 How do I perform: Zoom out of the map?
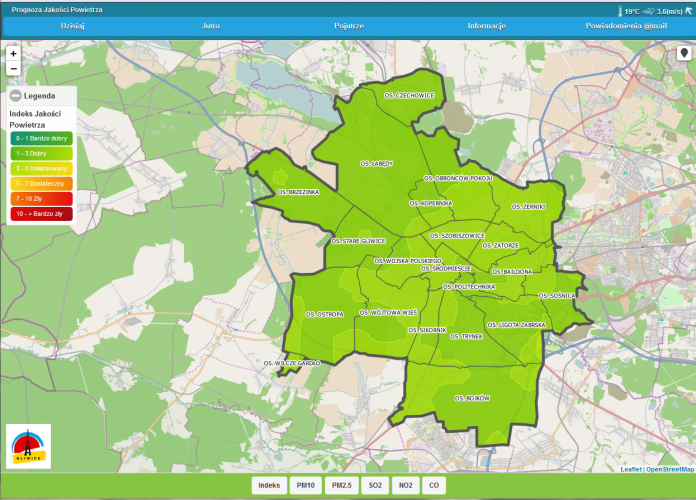(13, 69)
